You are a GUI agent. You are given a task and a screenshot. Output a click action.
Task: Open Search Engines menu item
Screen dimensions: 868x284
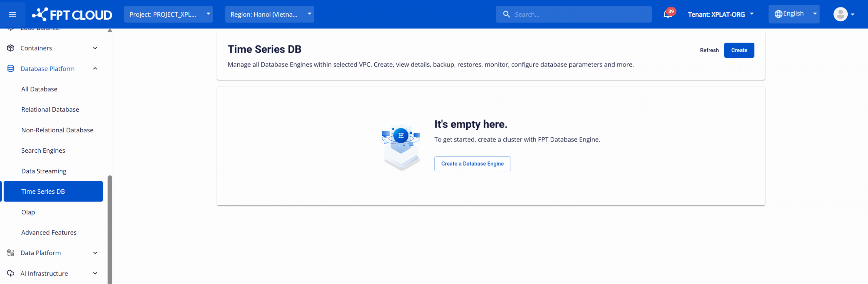43,150
